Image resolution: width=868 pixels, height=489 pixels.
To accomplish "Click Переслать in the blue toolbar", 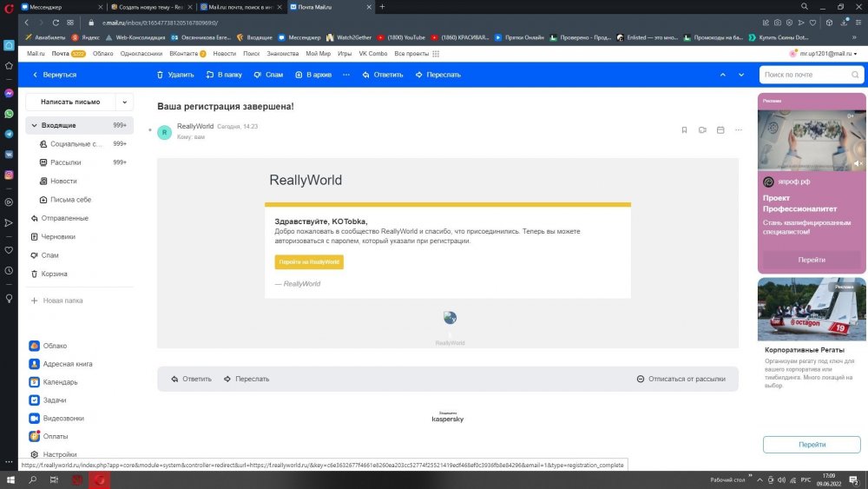I will [x=437, y=75].
